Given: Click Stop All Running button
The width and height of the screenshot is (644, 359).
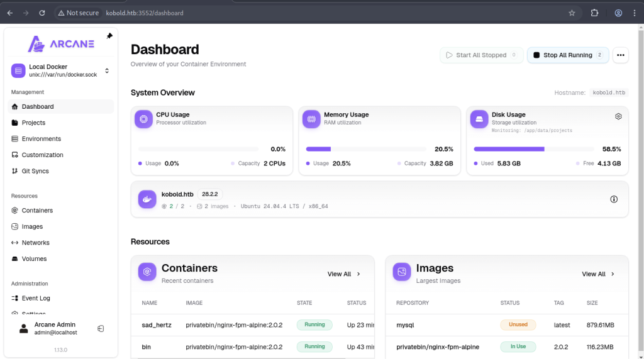Looking at the screenshot, I should [568, 55].
